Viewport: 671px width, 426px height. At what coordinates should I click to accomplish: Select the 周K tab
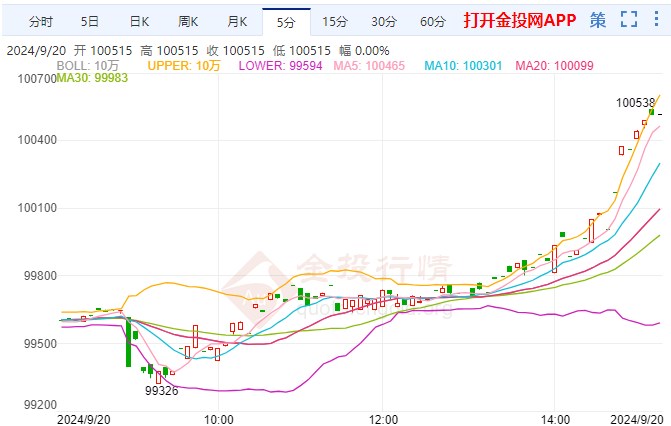(188, 21)
